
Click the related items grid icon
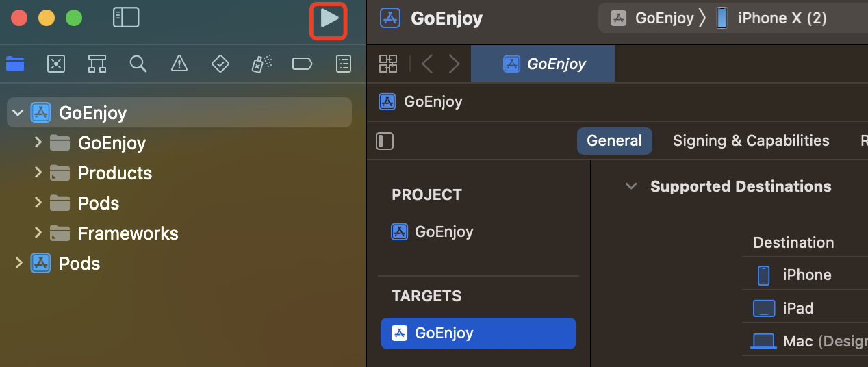pyautogui.click(x=388, y=64)
